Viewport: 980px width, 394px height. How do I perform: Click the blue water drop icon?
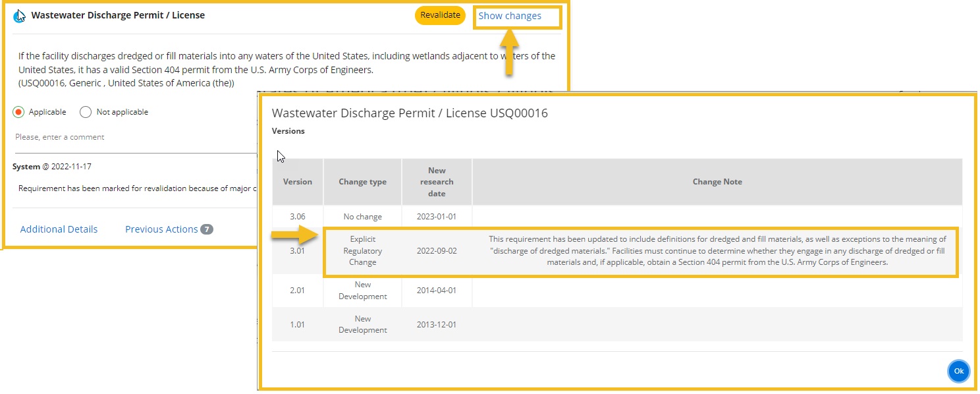coord(19,16)
